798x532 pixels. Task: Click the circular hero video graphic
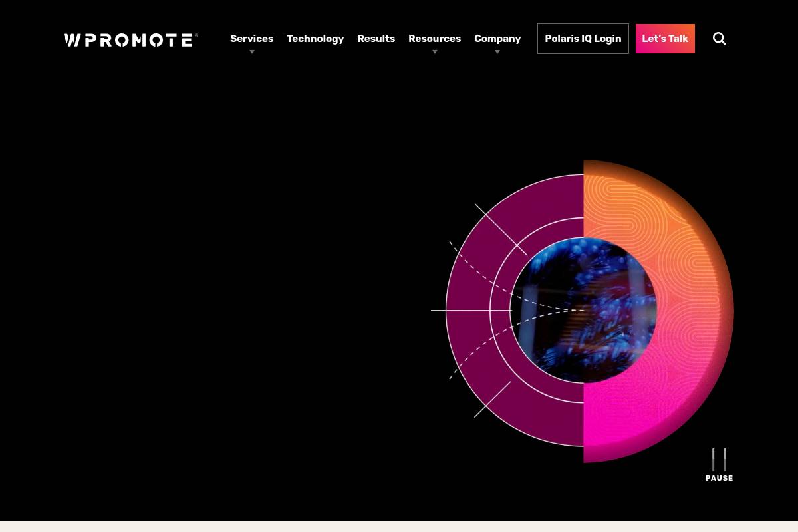point(583,311)
